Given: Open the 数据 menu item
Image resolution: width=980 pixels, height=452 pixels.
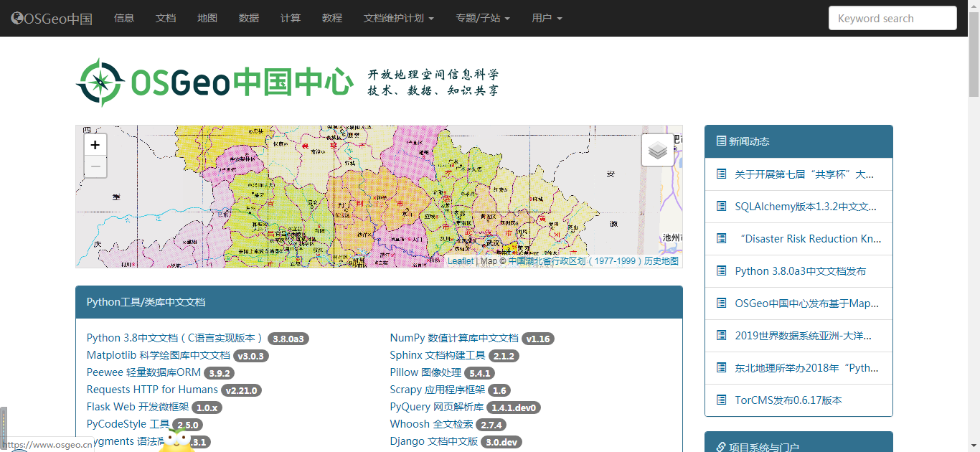Looking at the screenshot, I should (249, 18).
